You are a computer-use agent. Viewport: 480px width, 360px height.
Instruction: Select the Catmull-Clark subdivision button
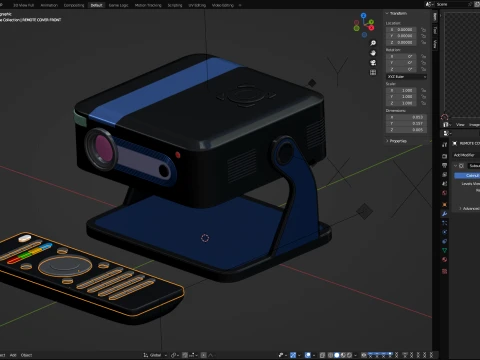467,176
